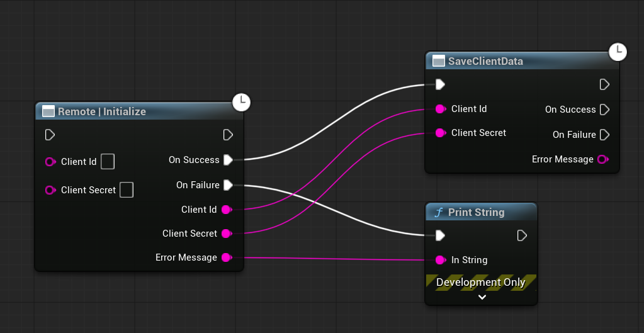Click the Error Message output pin on Remote | Initialize
Viewport: 644px width, 333px height.
pyautogui.click(x=227, y=257)
